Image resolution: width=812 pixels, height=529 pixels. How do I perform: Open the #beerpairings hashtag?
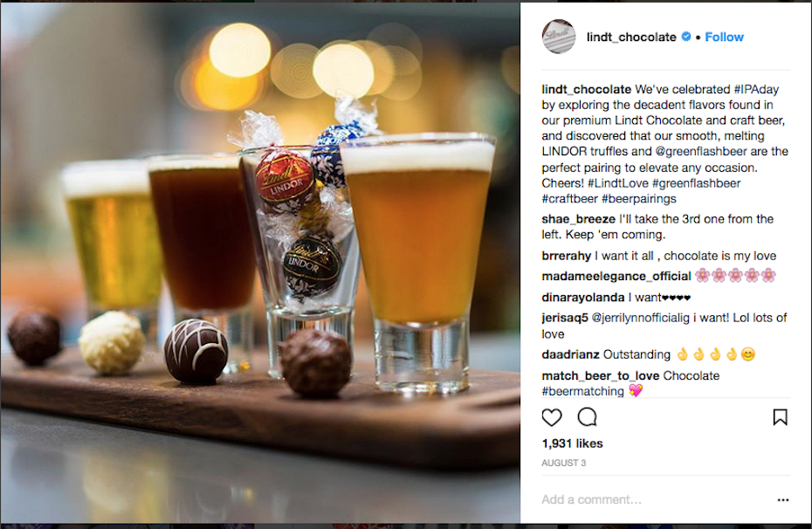coord(638,199)
